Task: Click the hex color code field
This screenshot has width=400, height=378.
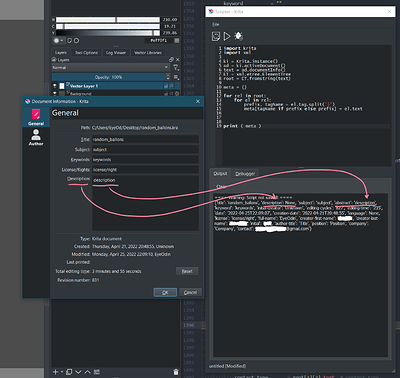Action: pos(158,41)
